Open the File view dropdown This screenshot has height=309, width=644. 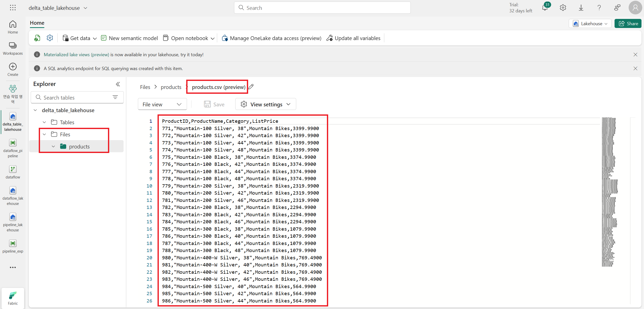(162, 104)
